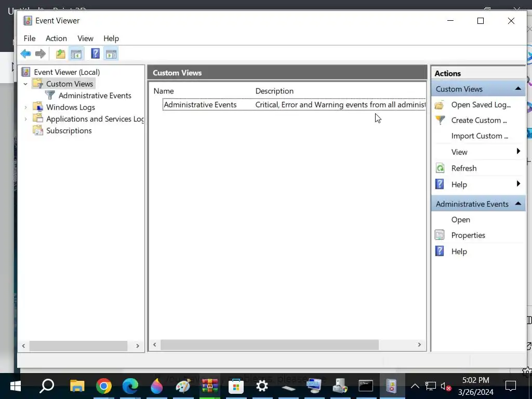This screenshot has height=399, width=532.
Task: Click the Refresh green icon in Actions
Action: (x=440, y=168)
